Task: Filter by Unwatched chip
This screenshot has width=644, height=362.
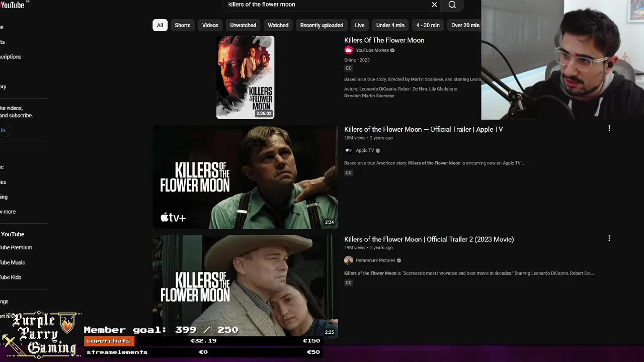Action: [243, 25]
